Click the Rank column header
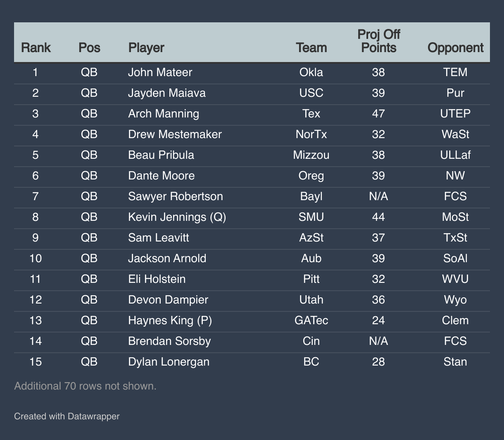 pos(36,48)
